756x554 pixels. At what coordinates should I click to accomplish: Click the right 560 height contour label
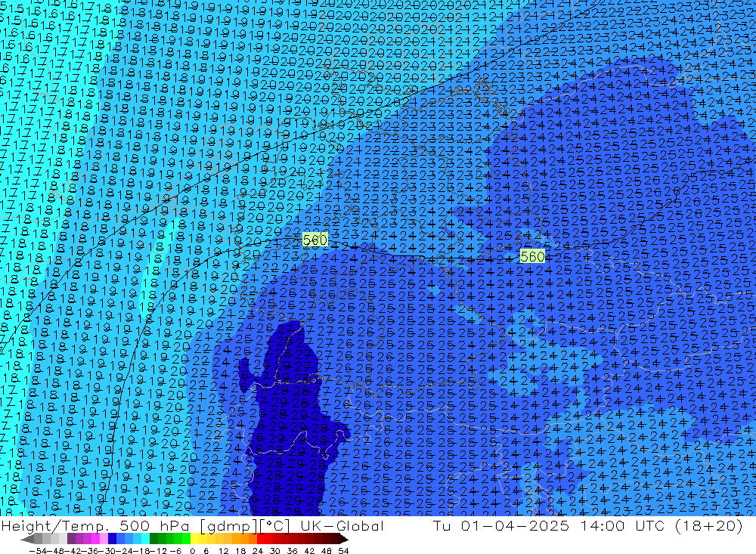pyautogui.click(x=533, y=256)
